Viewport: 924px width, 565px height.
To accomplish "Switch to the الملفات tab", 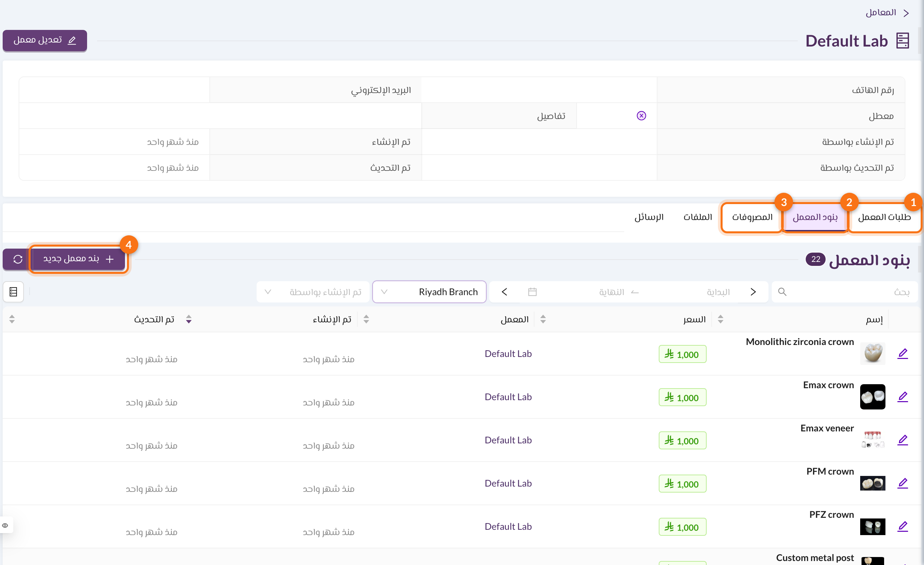I will coord(698,217).
